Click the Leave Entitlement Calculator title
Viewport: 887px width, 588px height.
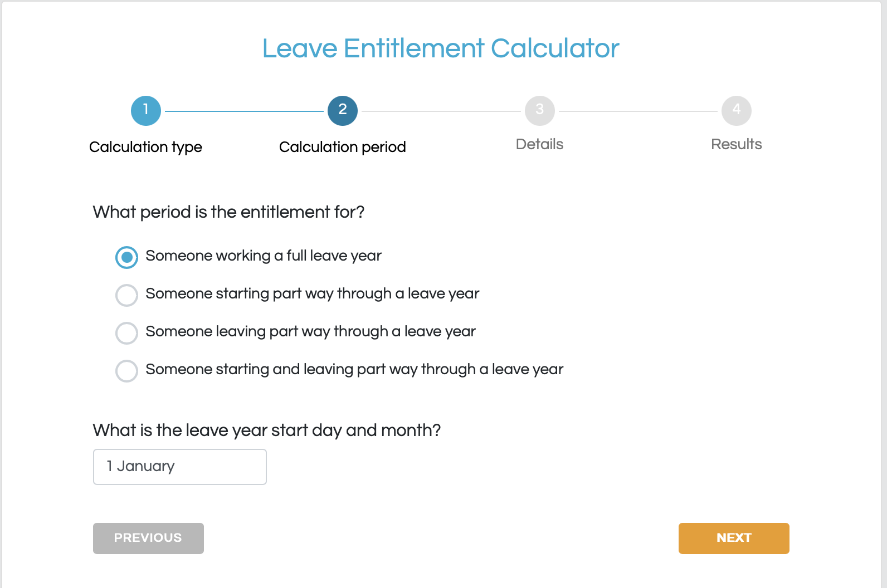click(441, 48)
